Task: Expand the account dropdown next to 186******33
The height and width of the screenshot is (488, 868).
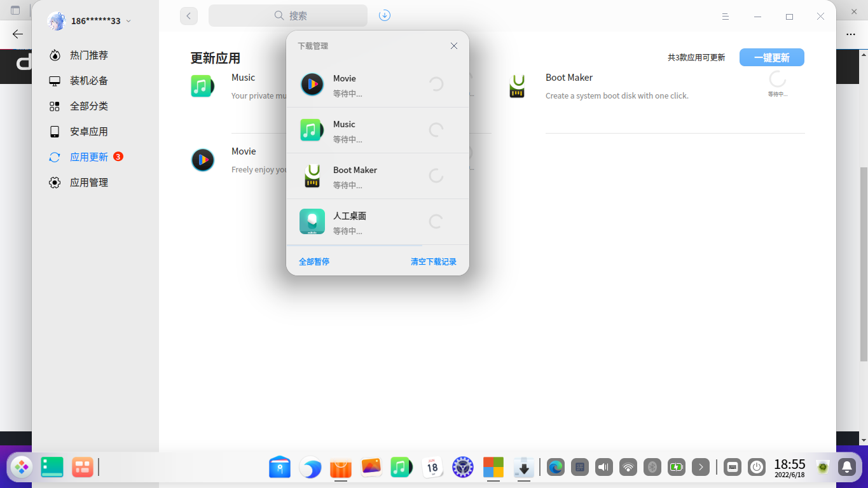Action: point(128,21)
